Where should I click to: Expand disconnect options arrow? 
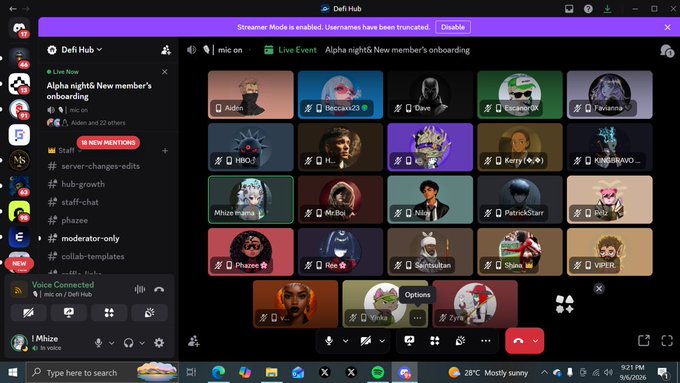536,341
